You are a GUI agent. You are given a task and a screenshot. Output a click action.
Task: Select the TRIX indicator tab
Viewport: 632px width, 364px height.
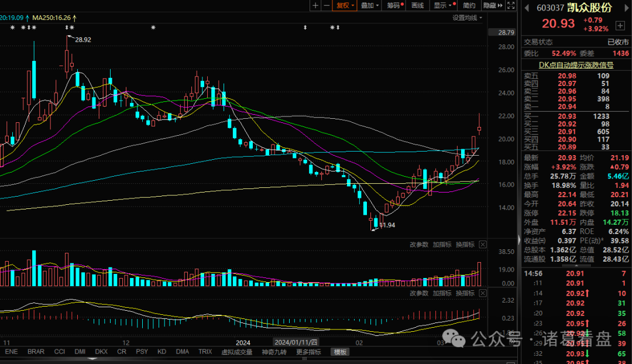(205, 352)
